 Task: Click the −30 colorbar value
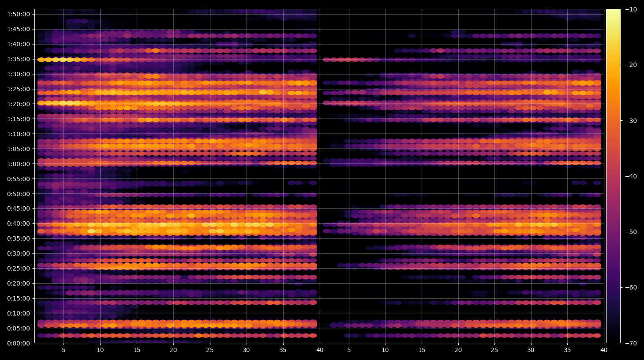tap(631, 121)
